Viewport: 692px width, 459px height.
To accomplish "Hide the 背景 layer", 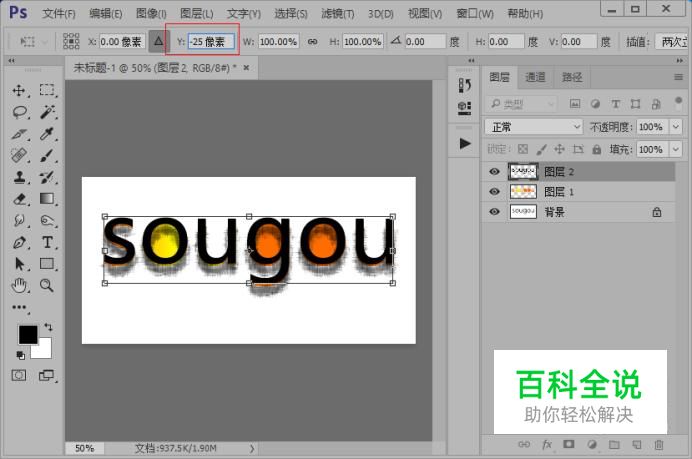I will (x=494, y=212).
